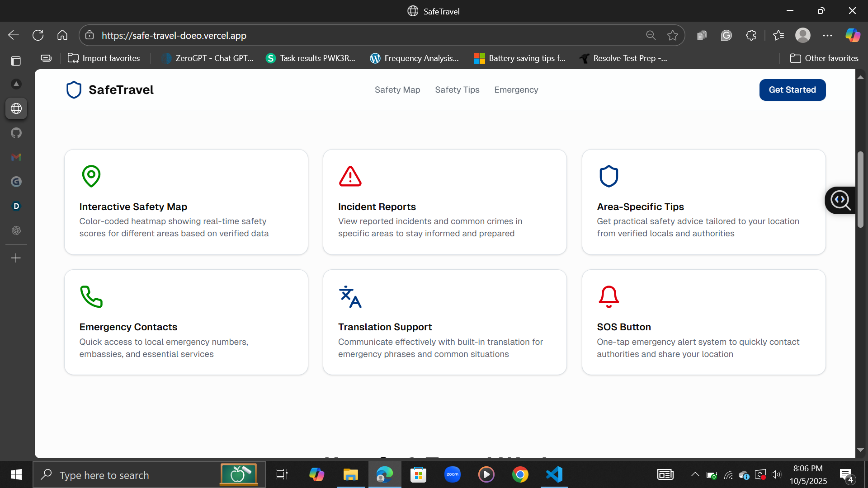Open browser extensions puzzle icon

tap(751, 35)
